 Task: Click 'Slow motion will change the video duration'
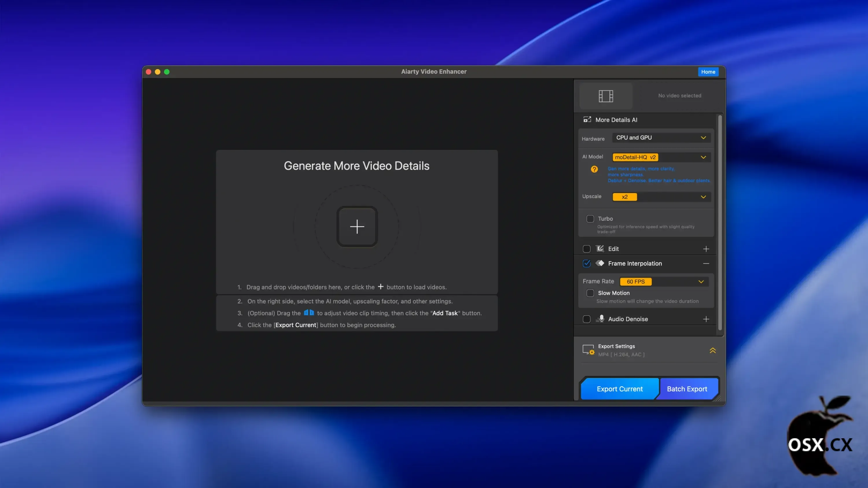[x=647, y=301]
